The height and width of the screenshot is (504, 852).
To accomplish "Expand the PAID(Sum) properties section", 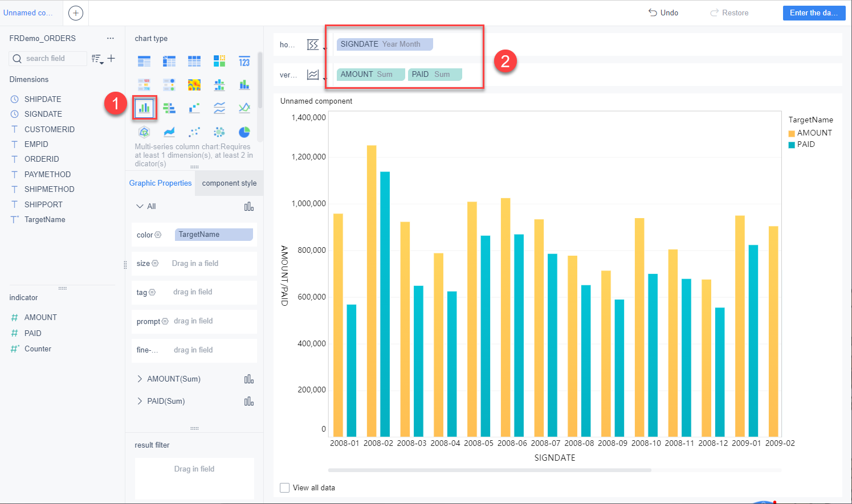I will pos(140,401).
